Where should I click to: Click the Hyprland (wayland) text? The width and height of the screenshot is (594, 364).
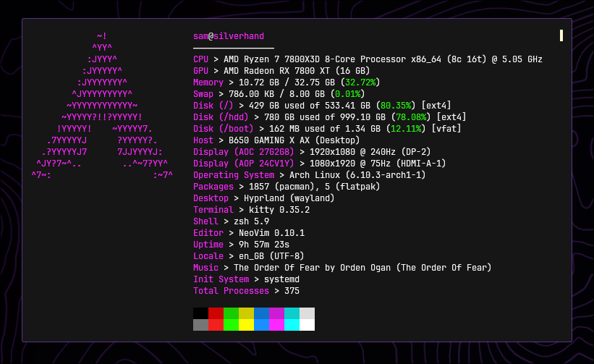click(x=289, y=198)
